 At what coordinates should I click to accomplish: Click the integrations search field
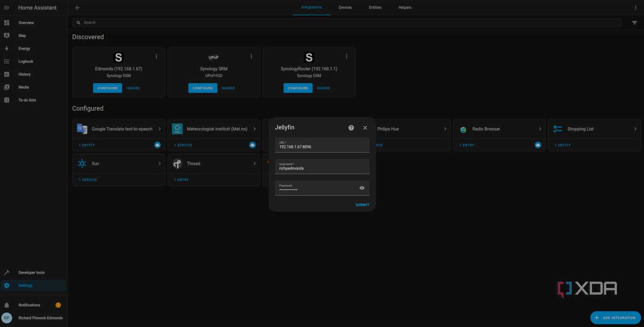click(347, 22)
